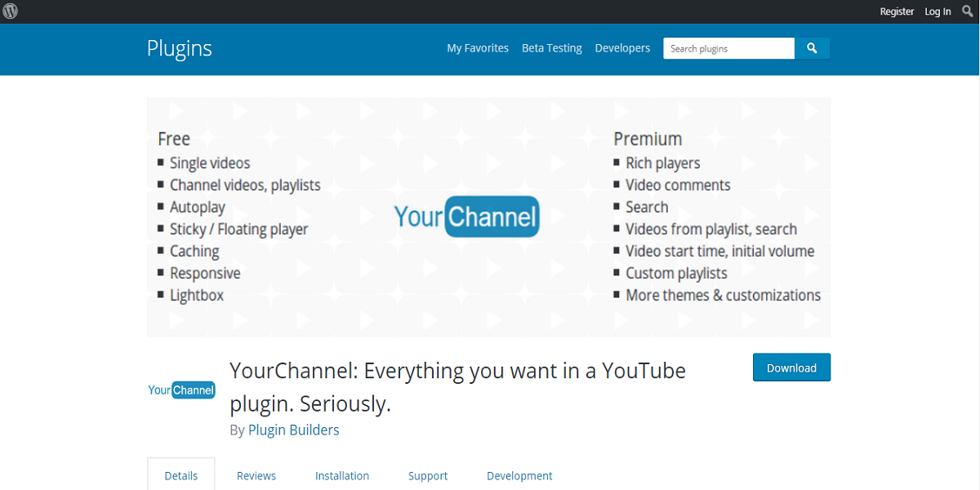
Task: Click the 'Rich players' feature text
Action: [x=663, y=163]
